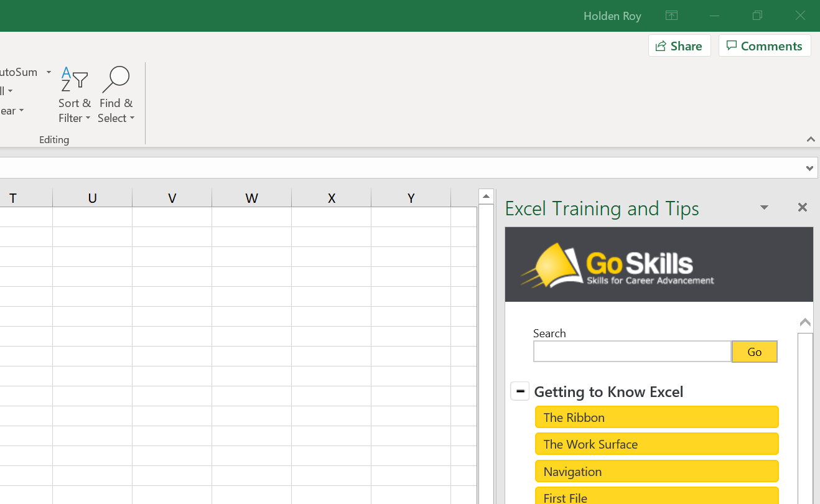Open the Comments pane

click(x=765, y=46)
